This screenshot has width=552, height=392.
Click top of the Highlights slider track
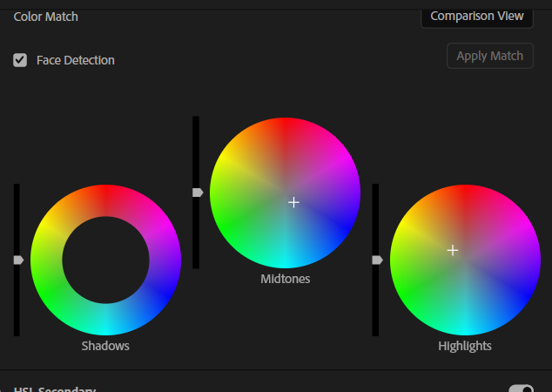375,190
